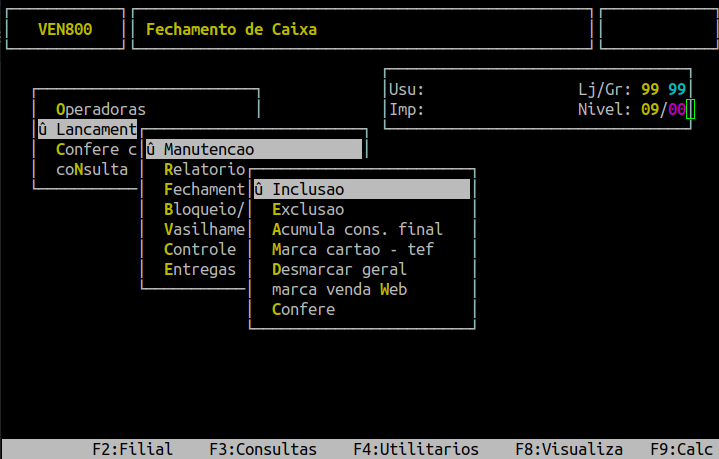Click Desmarcar geral option

coord(339,270)
